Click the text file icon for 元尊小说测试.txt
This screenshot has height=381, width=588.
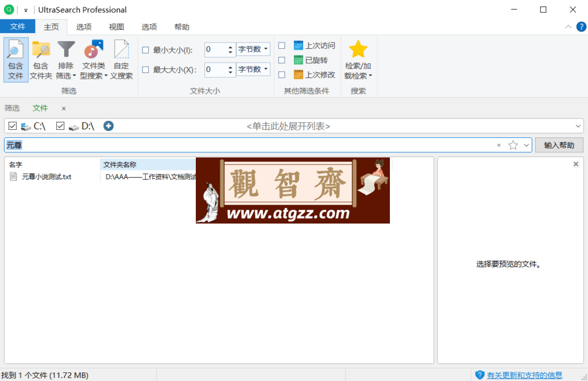(x=13, y=176)
